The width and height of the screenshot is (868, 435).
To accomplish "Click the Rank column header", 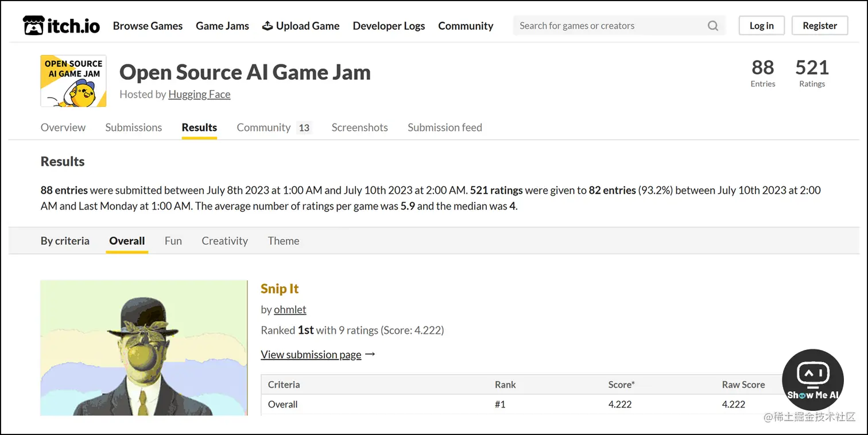I will (x=505, y=385).
